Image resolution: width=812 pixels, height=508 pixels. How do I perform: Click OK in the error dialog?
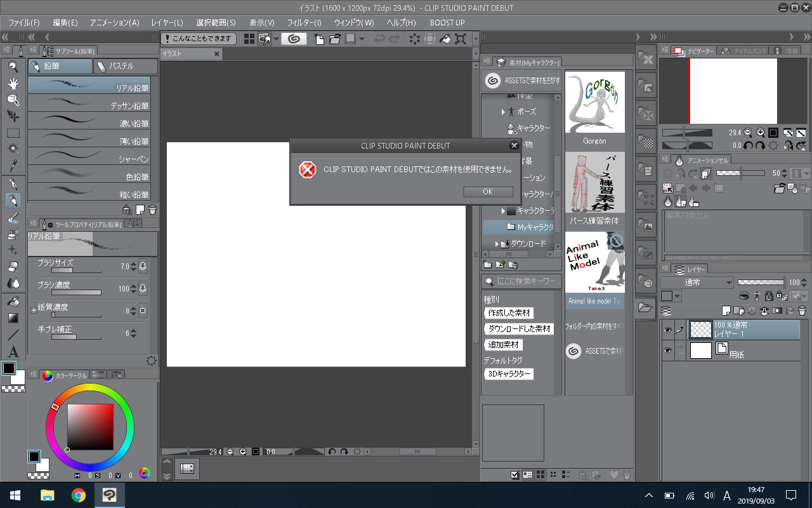pyautogui.click(x=487, y=192)
